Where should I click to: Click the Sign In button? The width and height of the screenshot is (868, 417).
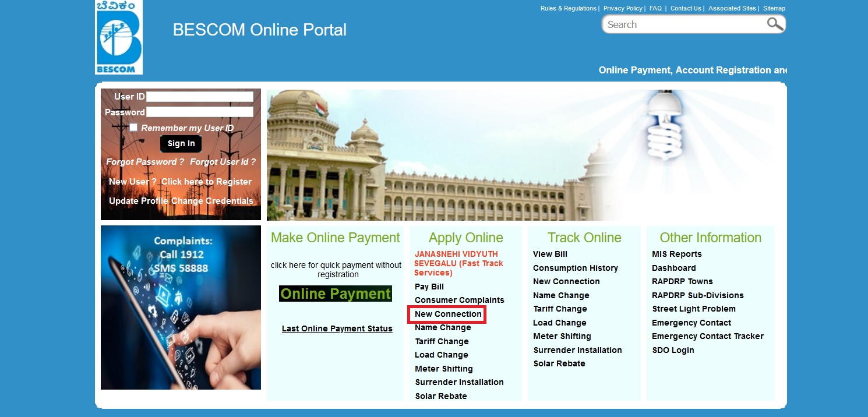181,143
